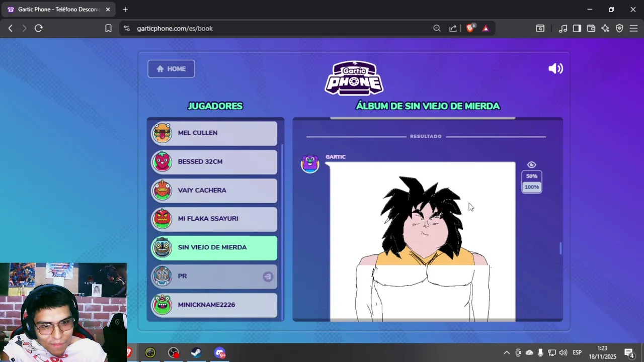
Task: Click SIN VIEJO DE MIERDA's avatar
Action: [x=162, y=247]
